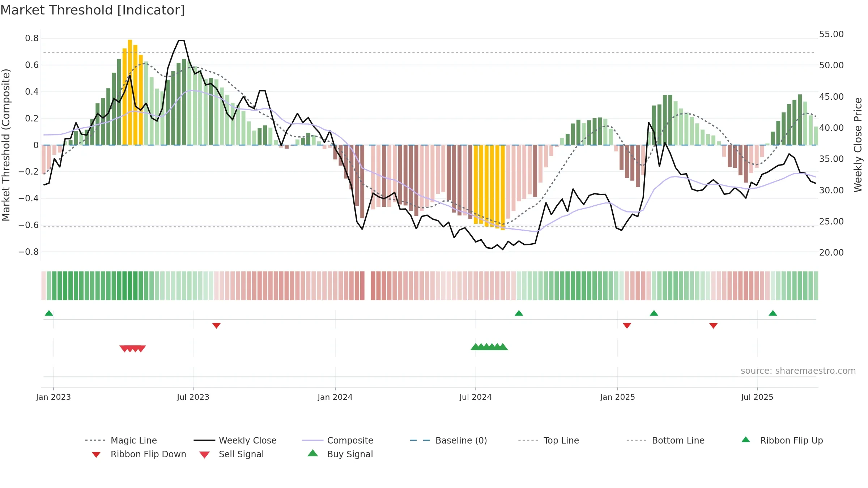Toggle the Bottom Line legend entry
Screen dimensions: 868x488
point(665,440)
